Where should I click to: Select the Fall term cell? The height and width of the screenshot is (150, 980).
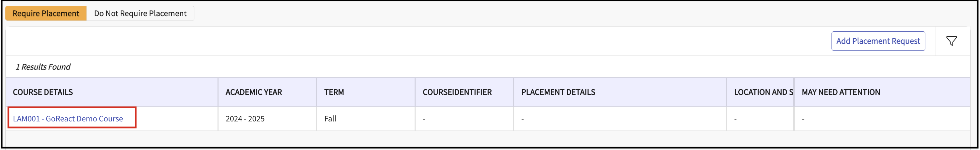click(330, 119)
